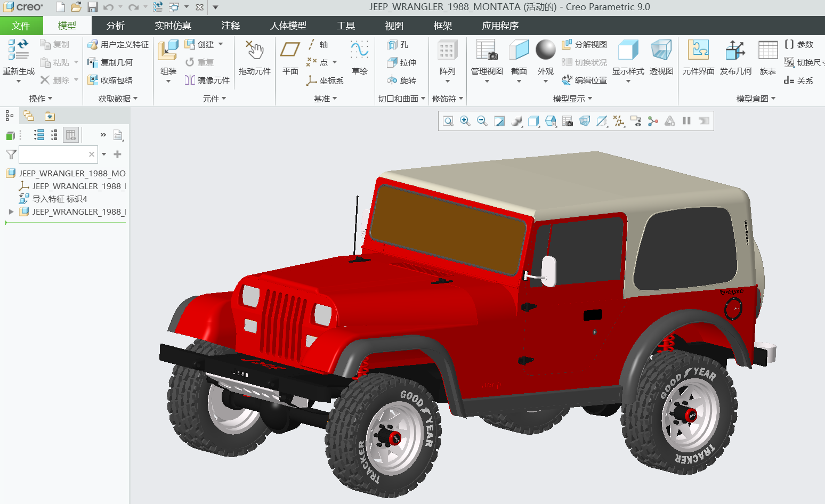The height and width of the screenshot is (504, 825).
Task: Click 用户定义特征 in the ribbon
Action: coord(118,44)
